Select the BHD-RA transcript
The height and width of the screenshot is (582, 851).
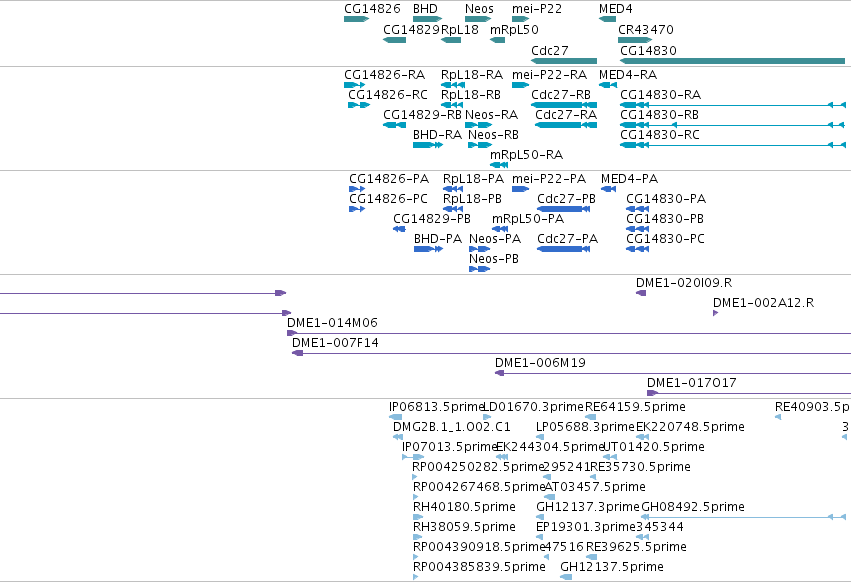tap(428, 145)
